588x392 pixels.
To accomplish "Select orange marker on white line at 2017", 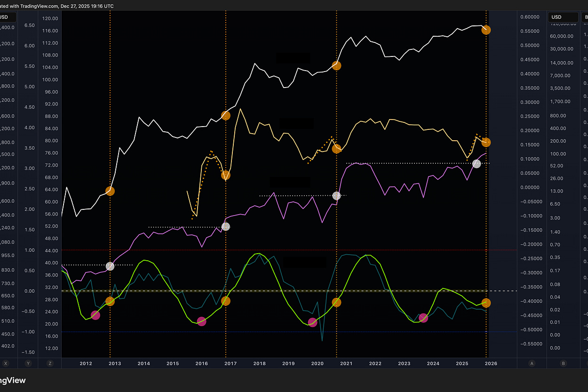I will (226, 115).
